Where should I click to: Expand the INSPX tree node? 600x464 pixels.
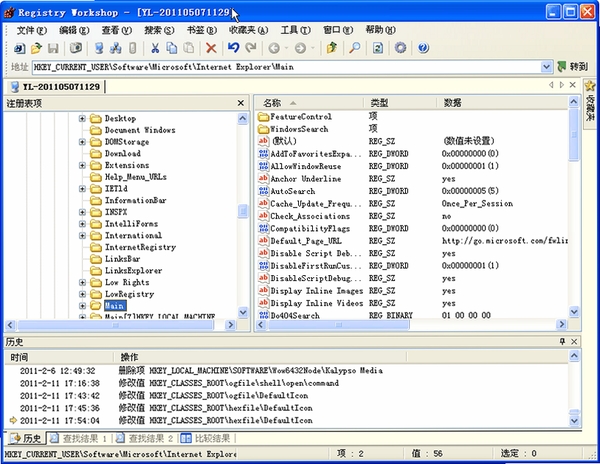click(82, 212)
